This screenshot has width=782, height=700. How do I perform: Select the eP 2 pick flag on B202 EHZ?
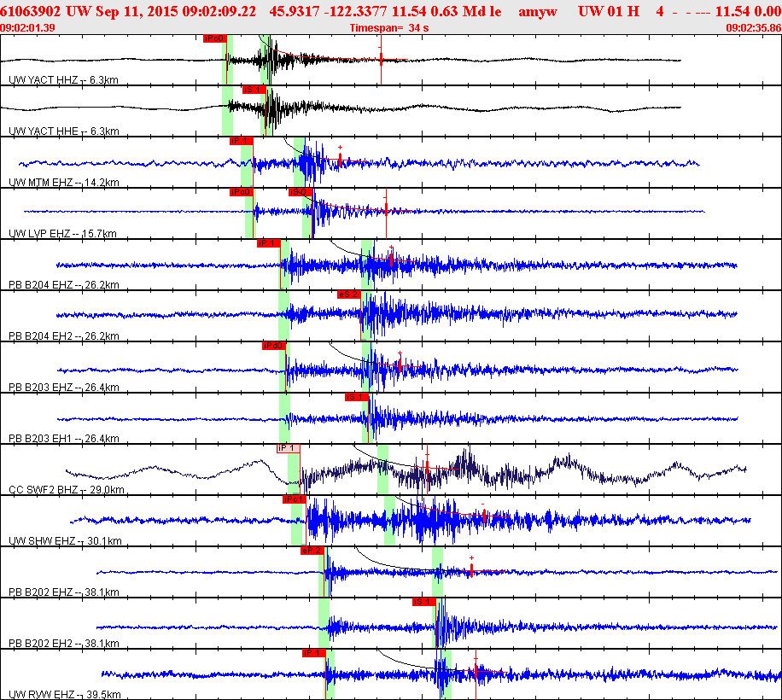click(312, 551)
